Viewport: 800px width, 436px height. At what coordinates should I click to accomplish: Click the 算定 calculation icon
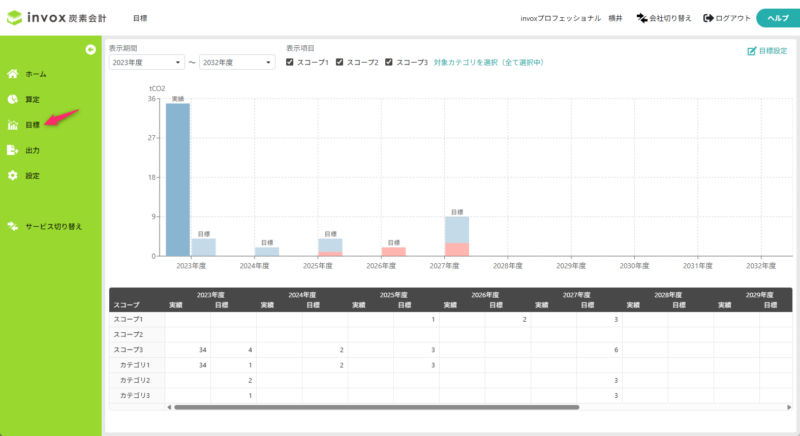tap(12, 99)
